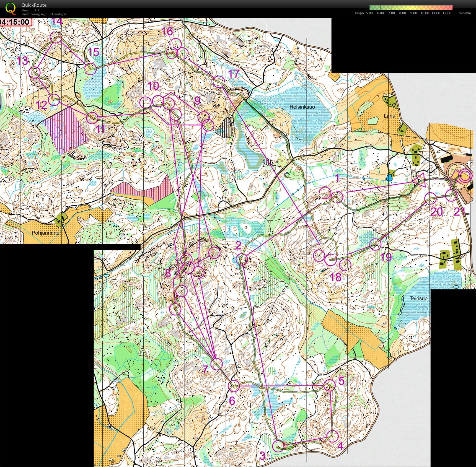Click control number 13 label
Screen dimensions: 476x467
point(22,61)
